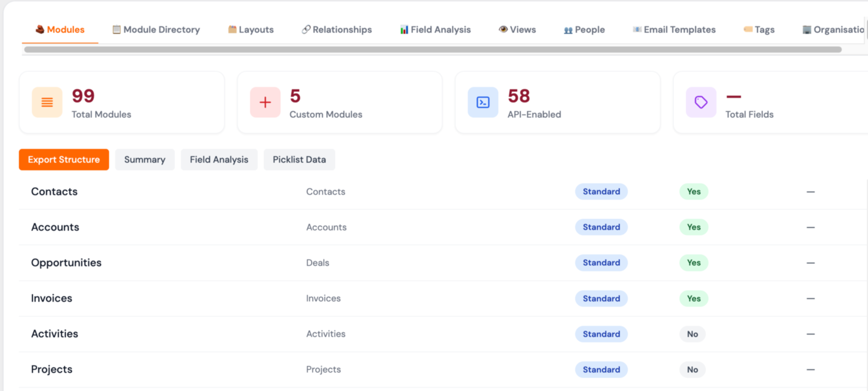Toggle the Yes badge for Contacts
Viewport: 868px width, 391px height.
pos(693,191)
